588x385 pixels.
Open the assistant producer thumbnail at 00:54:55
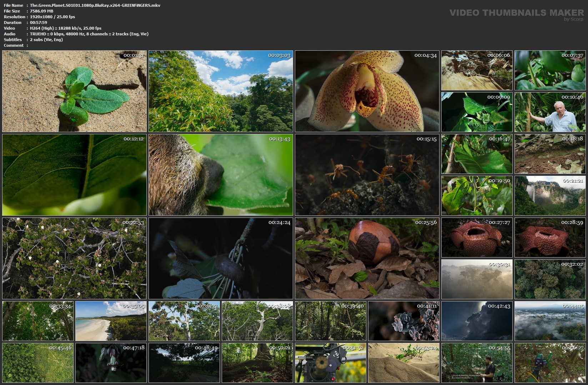click(x=477, y=363)
